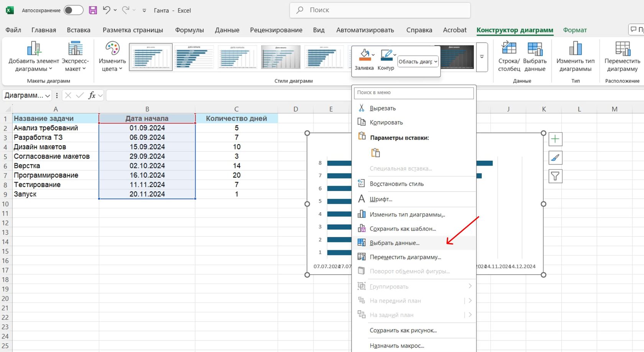Screen dimensions: 644x352
Task: Select cell Название задачи header
Action: click(56, 118)
